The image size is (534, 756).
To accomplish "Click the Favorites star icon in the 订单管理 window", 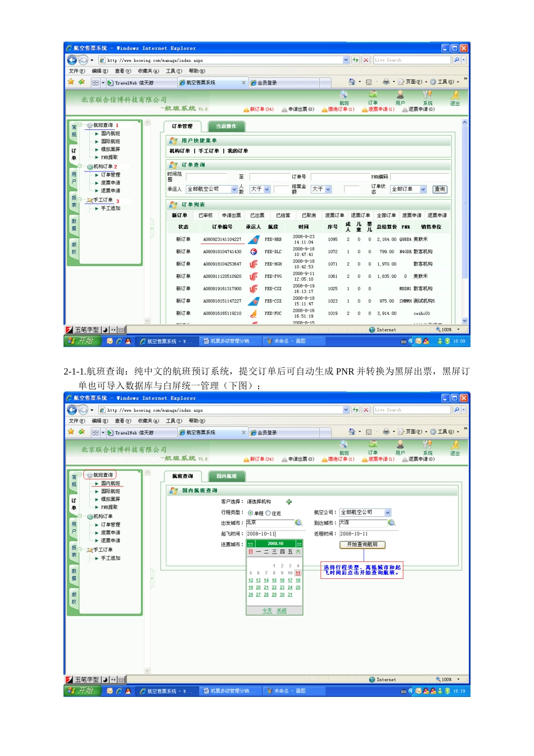I will tap(71, 82).
